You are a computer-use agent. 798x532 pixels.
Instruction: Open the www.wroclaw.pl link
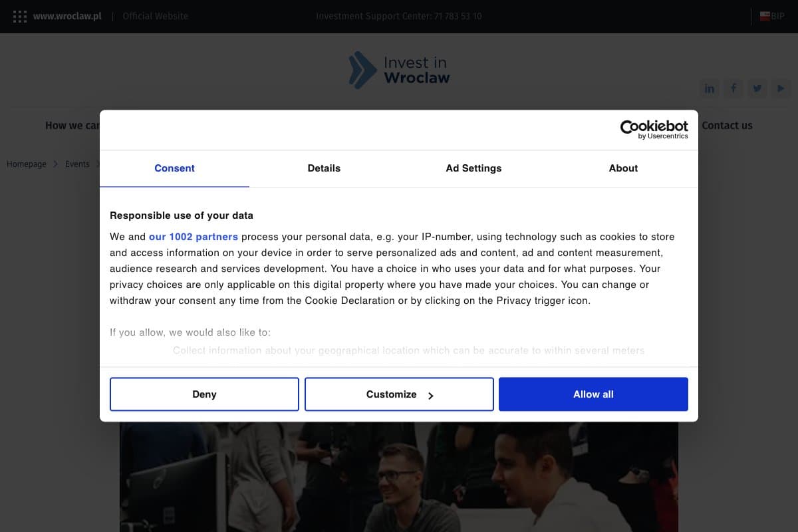(67, 16)
